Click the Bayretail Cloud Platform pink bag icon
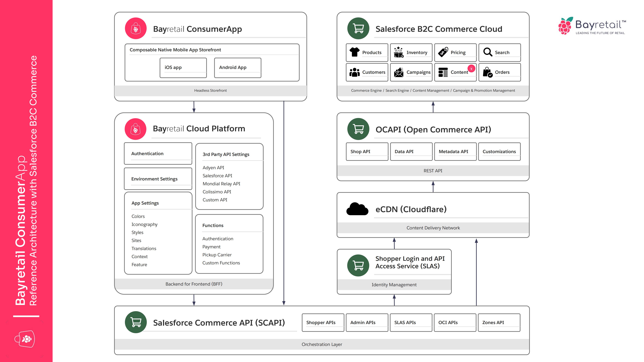644x362 pixels. (x=136, y=129)
